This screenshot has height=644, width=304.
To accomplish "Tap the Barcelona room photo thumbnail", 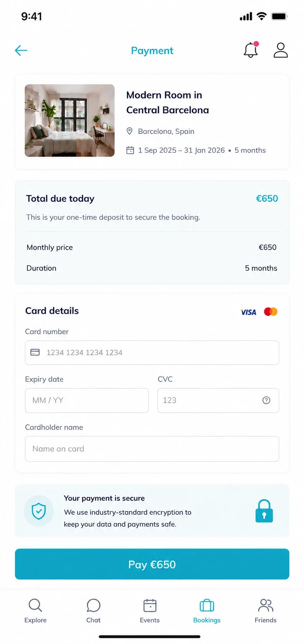I will (x=70, y=120).
